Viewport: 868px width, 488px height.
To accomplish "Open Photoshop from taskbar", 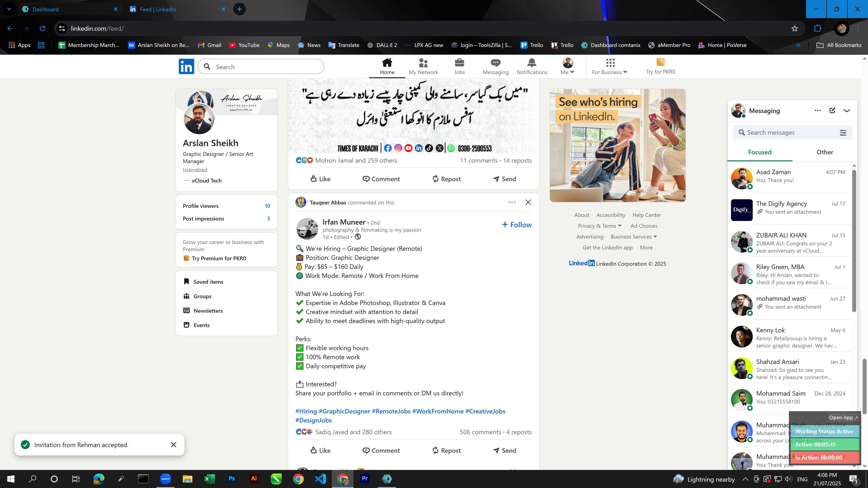I will tap(231, 479).
